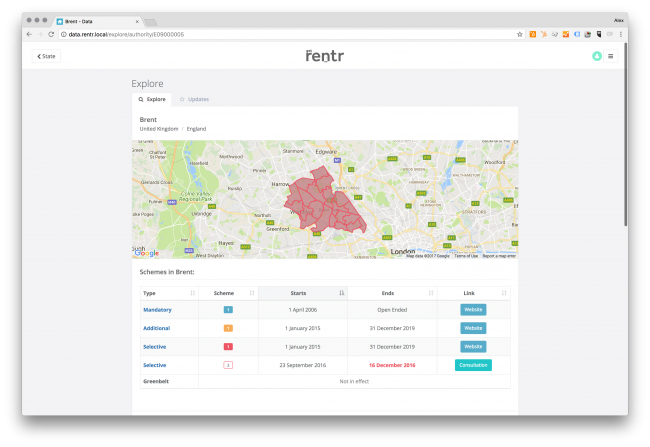Open Selective scheme starting 1 January 2015
The image size is (650, 447).
tap(155, 347)
